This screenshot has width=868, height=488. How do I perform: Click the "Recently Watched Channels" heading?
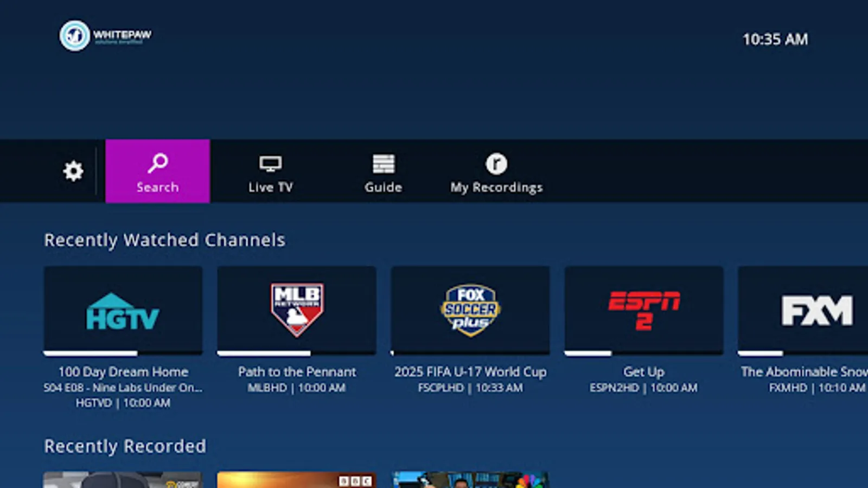(x=164, y=240)
